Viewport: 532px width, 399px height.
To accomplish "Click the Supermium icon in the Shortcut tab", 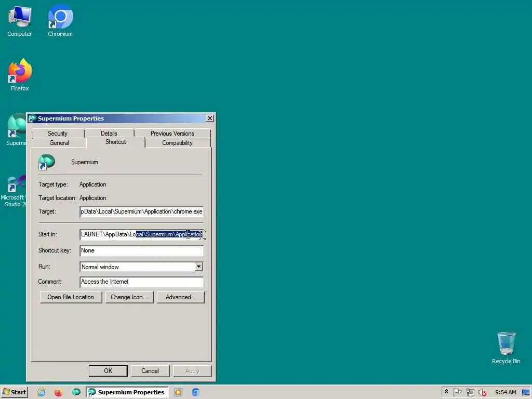I will tap(46, 162).
